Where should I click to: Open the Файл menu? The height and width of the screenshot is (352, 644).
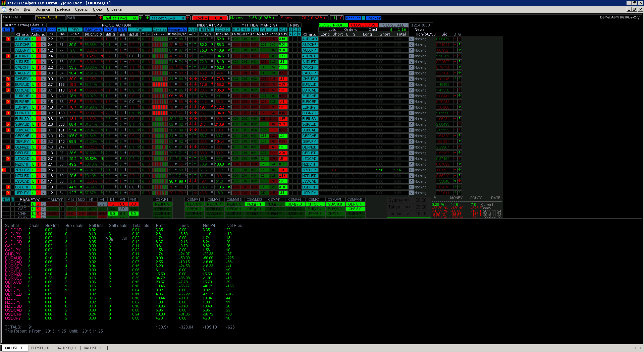(14, 9)
